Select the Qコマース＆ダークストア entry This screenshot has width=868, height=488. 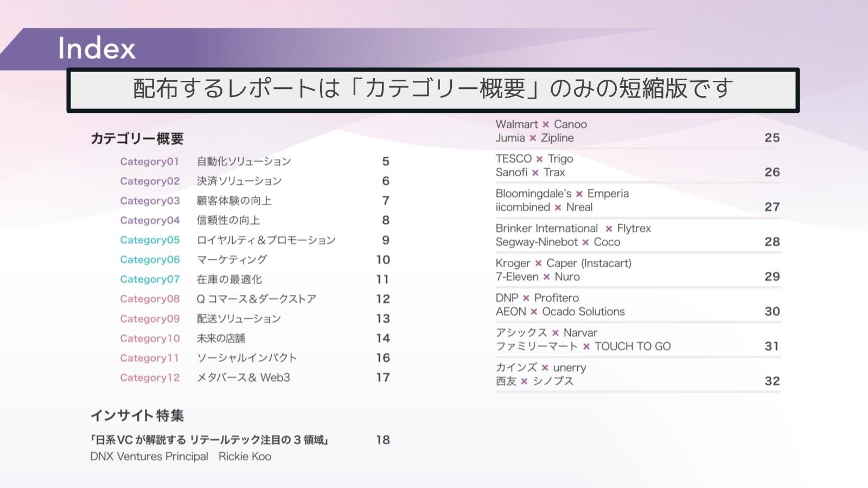pyautogui.click(x=257, y=299)
